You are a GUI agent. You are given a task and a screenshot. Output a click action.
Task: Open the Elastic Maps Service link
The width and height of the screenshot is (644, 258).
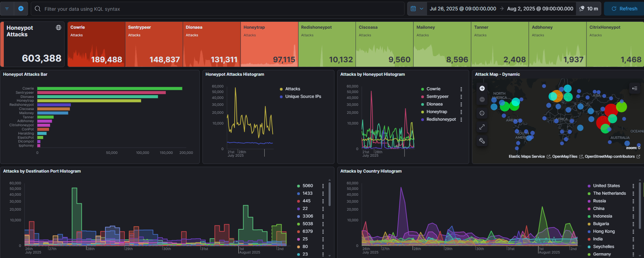pos(529,157)
